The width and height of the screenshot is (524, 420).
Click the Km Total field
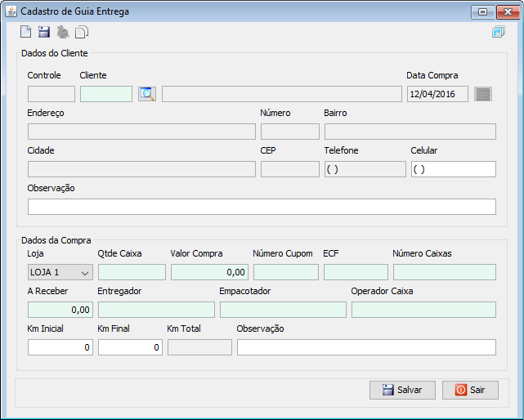(199, 347)
